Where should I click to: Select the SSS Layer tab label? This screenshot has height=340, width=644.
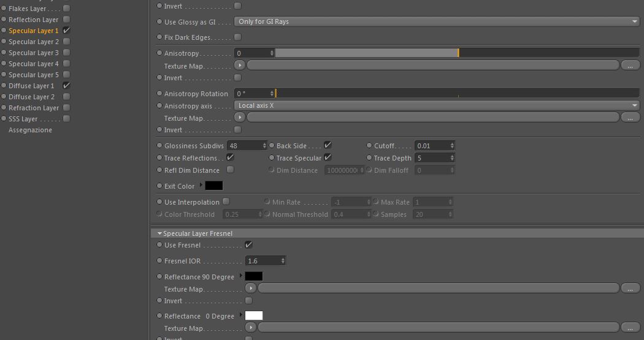click(x=23, y=119)
